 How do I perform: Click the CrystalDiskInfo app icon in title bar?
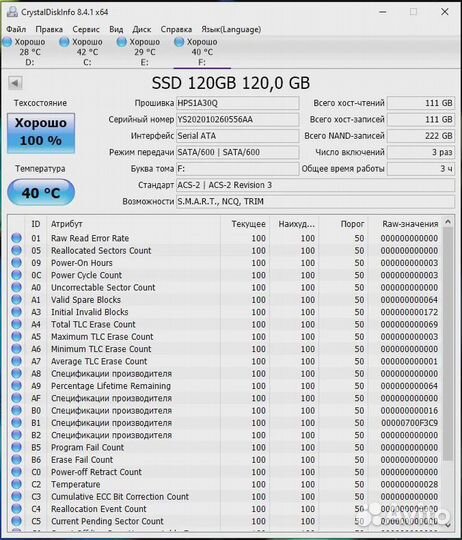click(12, 12)
